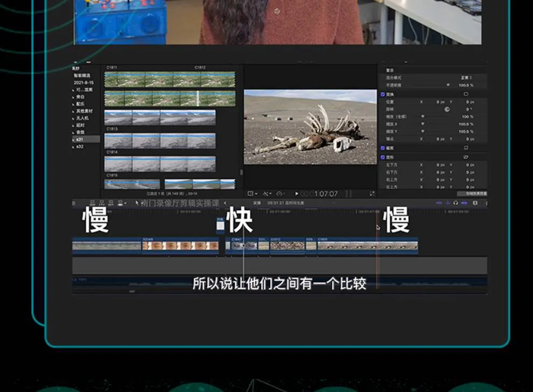Select the s31 item in library sidebar
Screen dimensions: 533x392
80,139
